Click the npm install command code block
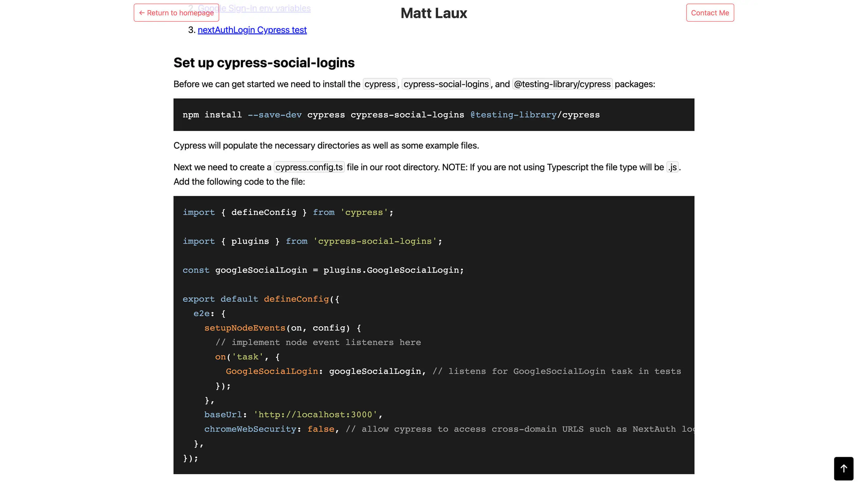Screen dimensions: 868x488 tap(391, 115)
